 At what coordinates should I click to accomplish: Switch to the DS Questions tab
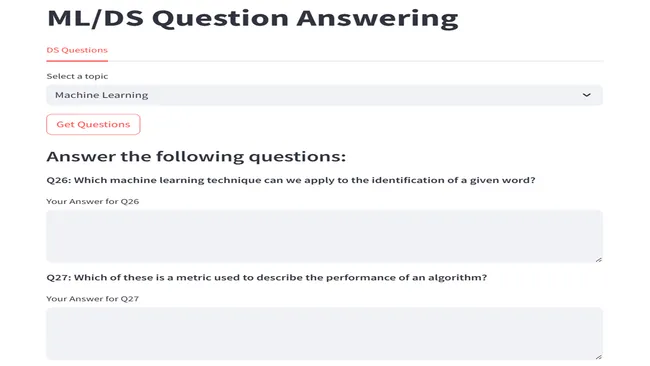click(77, 50)
